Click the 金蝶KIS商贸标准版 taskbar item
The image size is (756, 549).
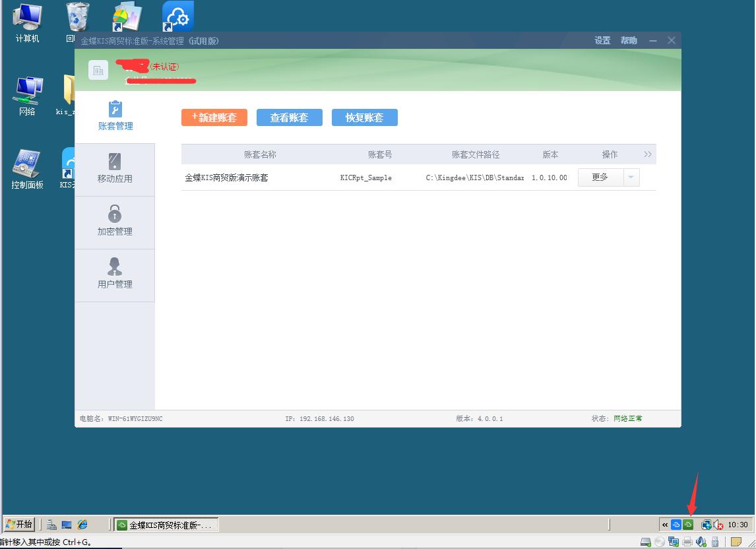[166, 525]
